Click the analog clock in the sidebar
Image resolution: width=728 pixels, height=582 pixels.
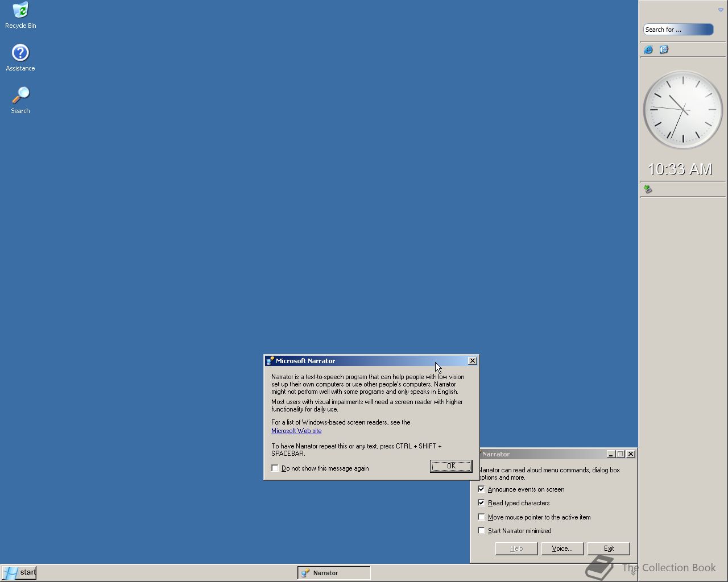click(682, 110)
